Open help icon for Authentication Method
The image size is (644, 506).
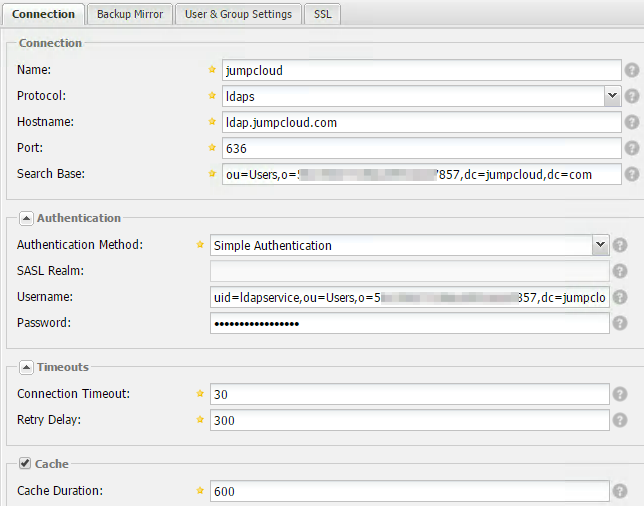pos(620,245)
